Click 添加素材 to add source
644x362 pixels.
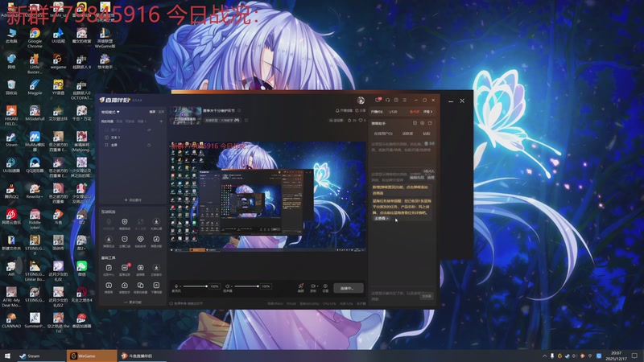133,200
